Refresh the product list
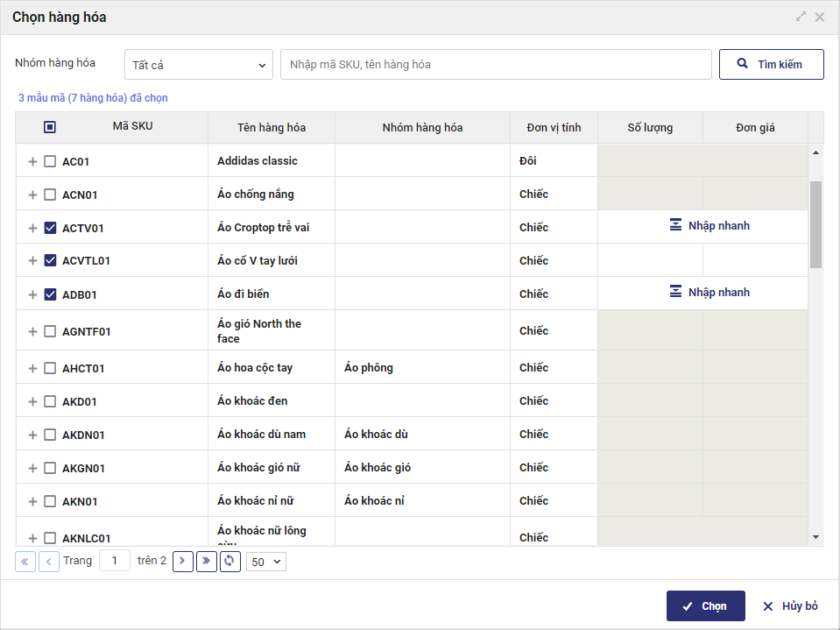The image size is (840, 630). point(230,562)
